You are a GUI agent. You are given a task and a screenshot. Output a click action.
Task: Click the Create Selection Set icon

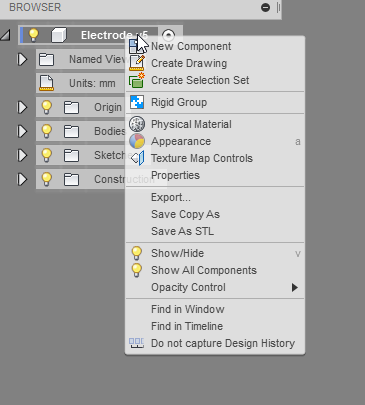coord(137,80)
